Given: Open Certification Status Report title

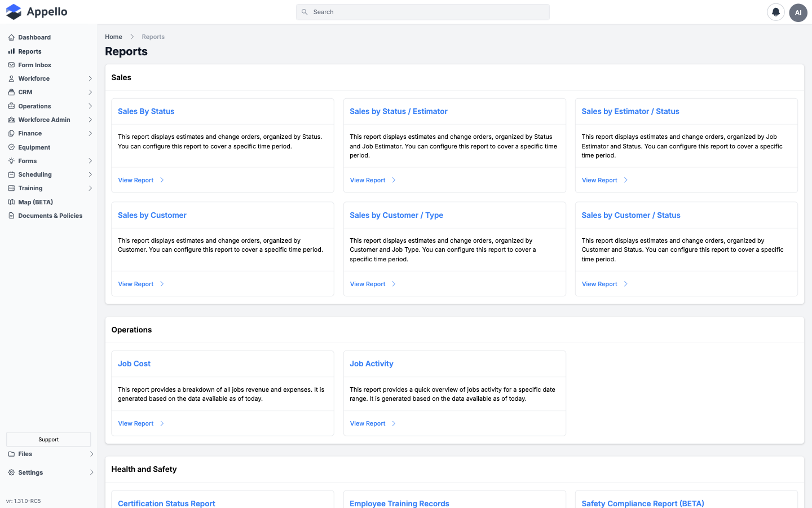Looking at the screenshot, I should [166, 503].
